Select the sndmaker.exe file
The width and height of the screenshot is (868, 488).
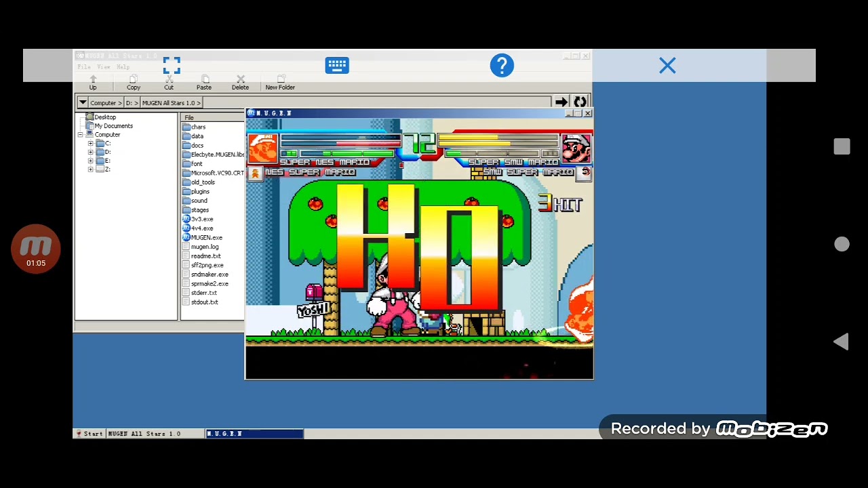[205, 274]
